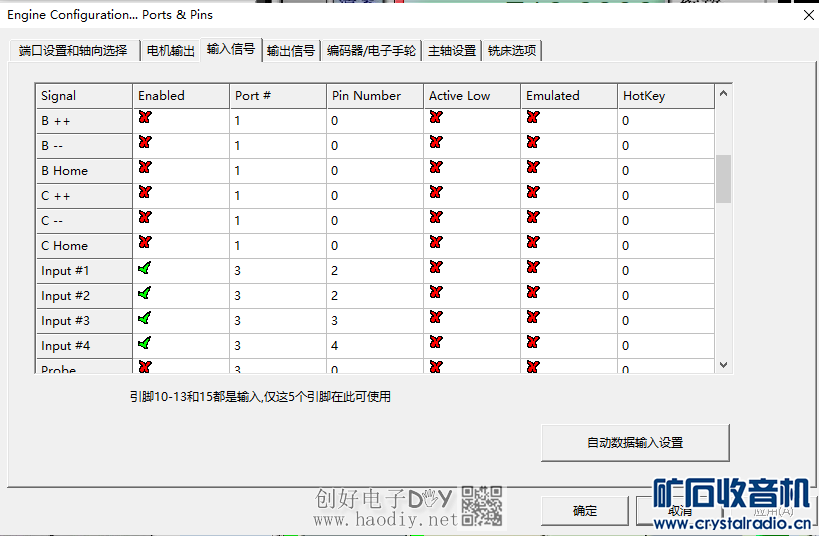819x536 pixels.
Task: Click Enabled red X for C -- row
Action: tap(145, 217)
